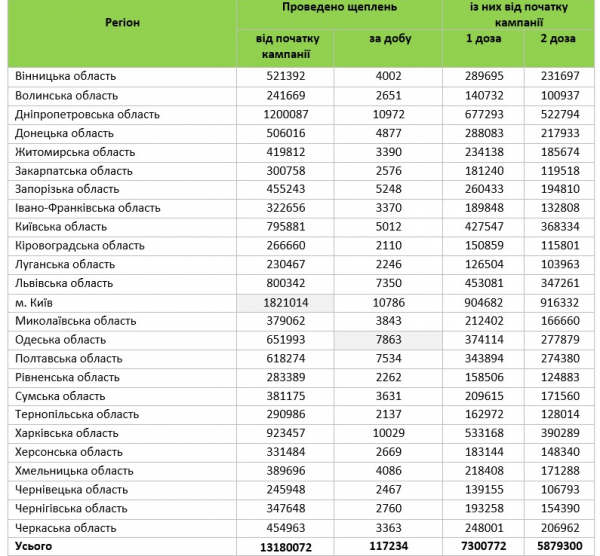The image size is (600, 556).
Task: Click the Київ second dose cell 916332
Action: [x=557, y=303]
